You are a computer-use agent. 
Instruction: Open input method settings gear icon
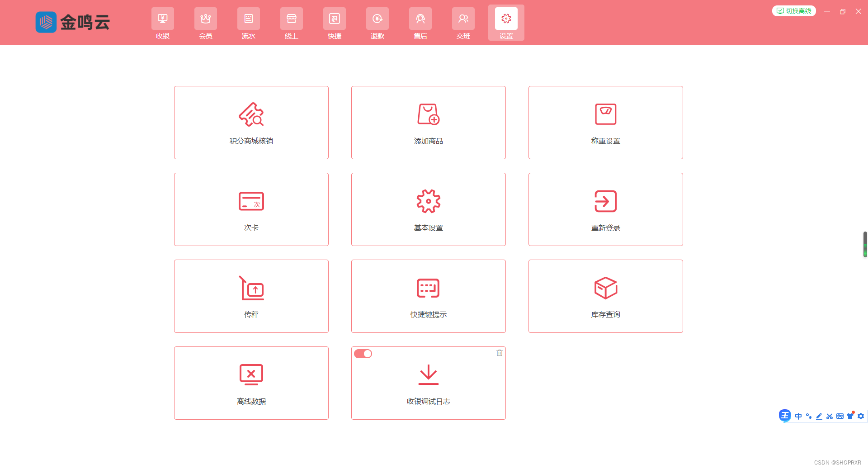tap(861, 416)
